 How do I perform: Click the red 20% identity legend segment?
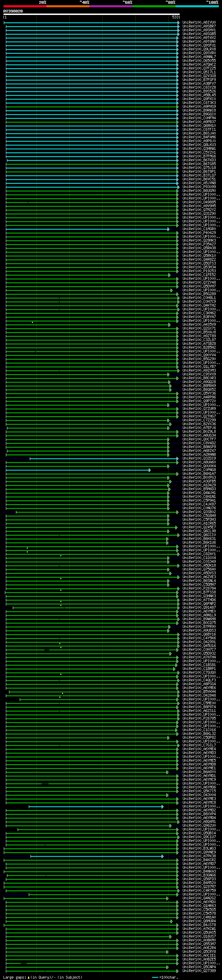pyautogui.click(x=25, y=6)
